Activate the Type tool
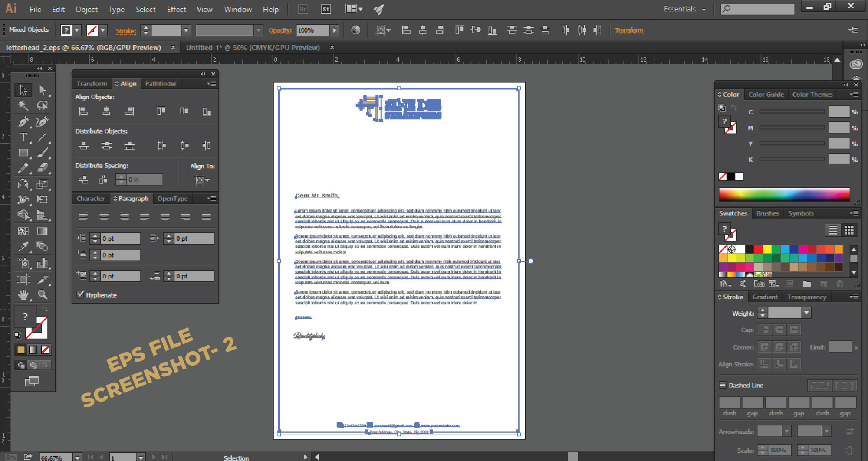Screen dimensions: 868x461 coord(23,137)
